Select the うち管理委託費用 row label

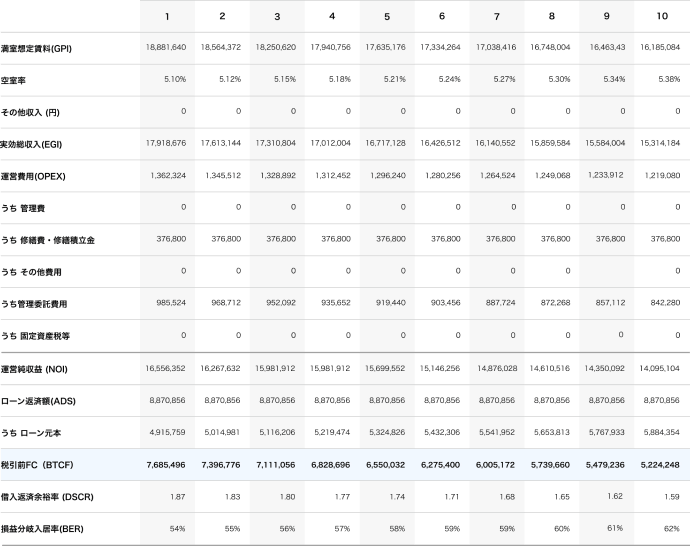[34, 304]
